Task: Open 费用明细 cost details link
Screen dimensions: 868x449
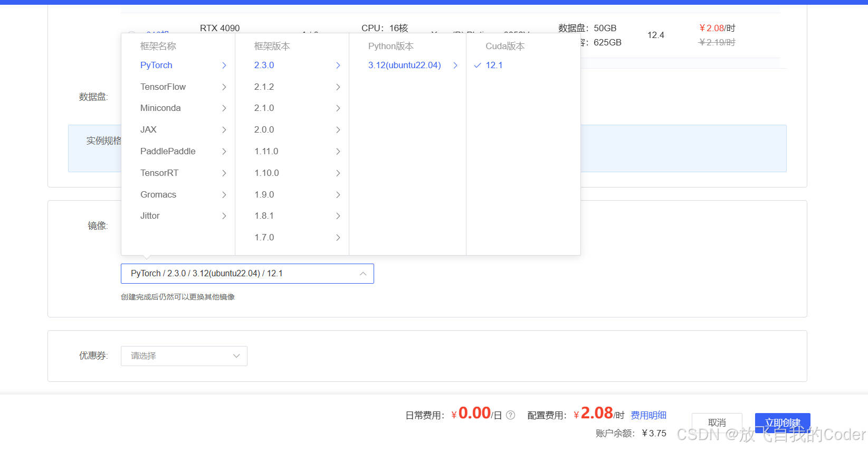Action: (648, 415)
